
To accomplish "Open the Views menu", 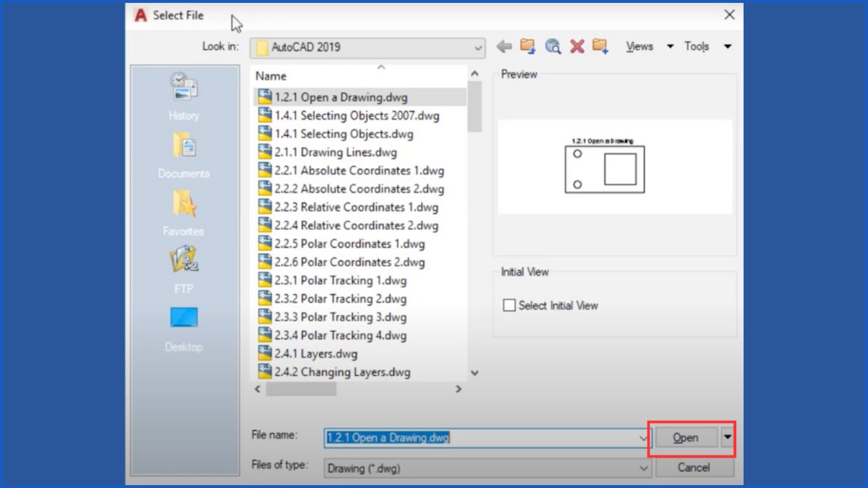I will coord(639,46).
